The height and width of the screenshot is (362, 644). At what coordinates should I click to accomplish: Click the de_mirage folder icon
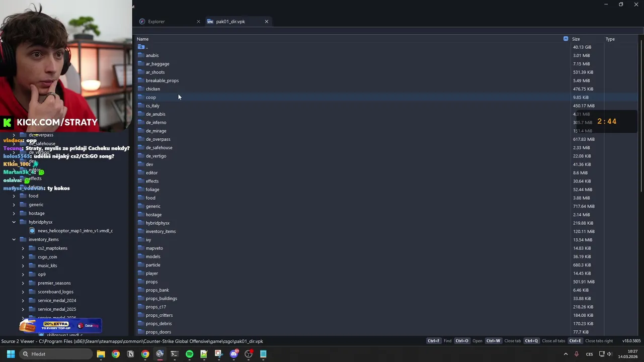click(x=141, y=131)
